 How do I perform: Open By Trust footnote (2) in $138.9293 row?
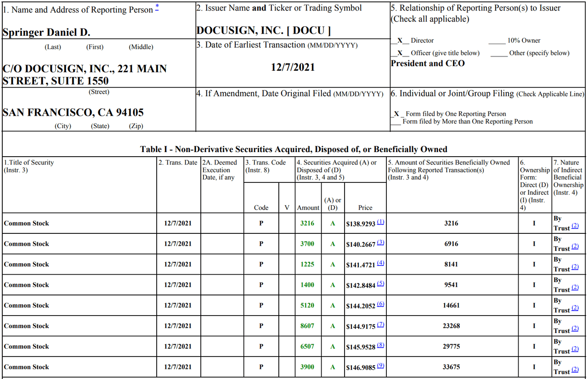tap(575, 226)
